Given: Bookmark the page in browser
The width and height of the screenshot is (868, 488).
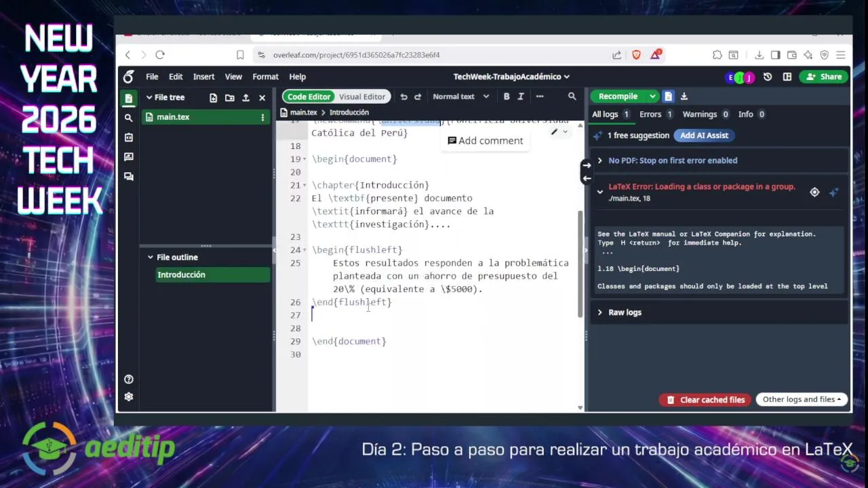Looking at the screenshot, I should (240, 55).
